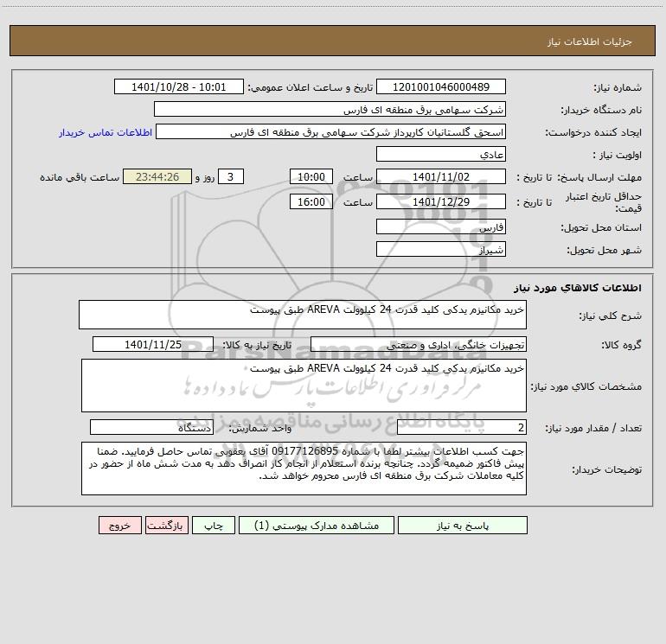Click the 'استان محل تحویل:' label
The width and height of the screenshot is (666, 644).
pyautogui.click(x=601, y=227)
